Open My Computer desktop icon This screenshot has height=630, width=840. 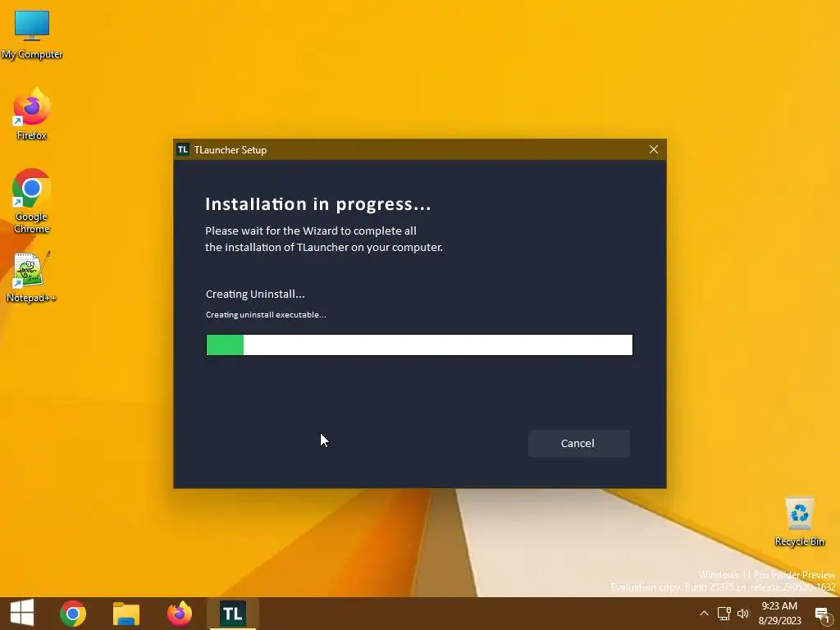pos(32,34)
